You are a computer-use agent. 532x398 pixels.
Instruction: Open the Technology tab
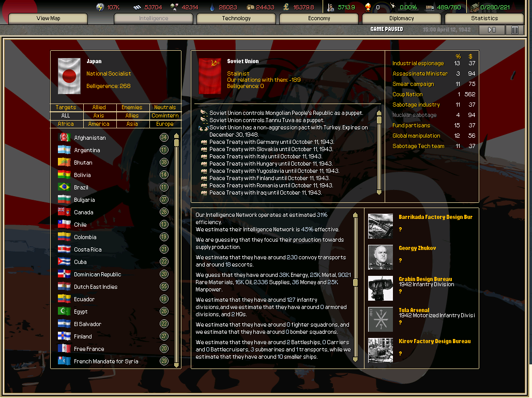pyautogui.click(x=236, y=19)
